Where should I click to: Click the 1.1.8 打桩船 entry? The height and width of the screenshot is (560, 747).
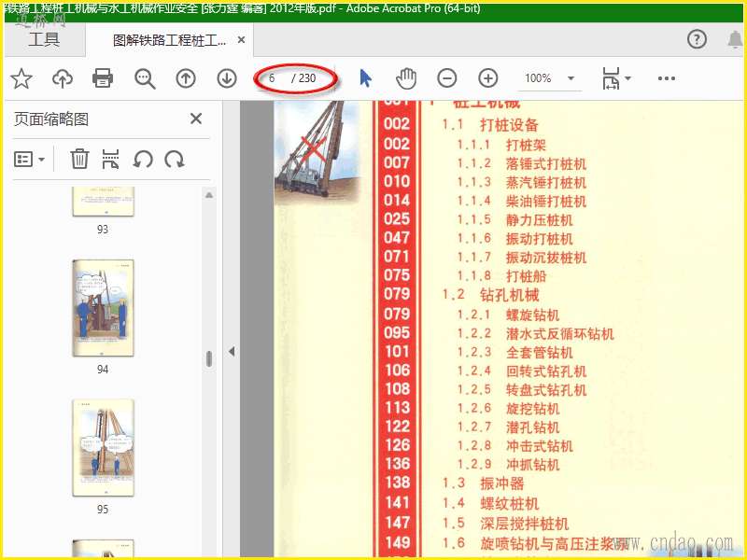click(501, 276)
